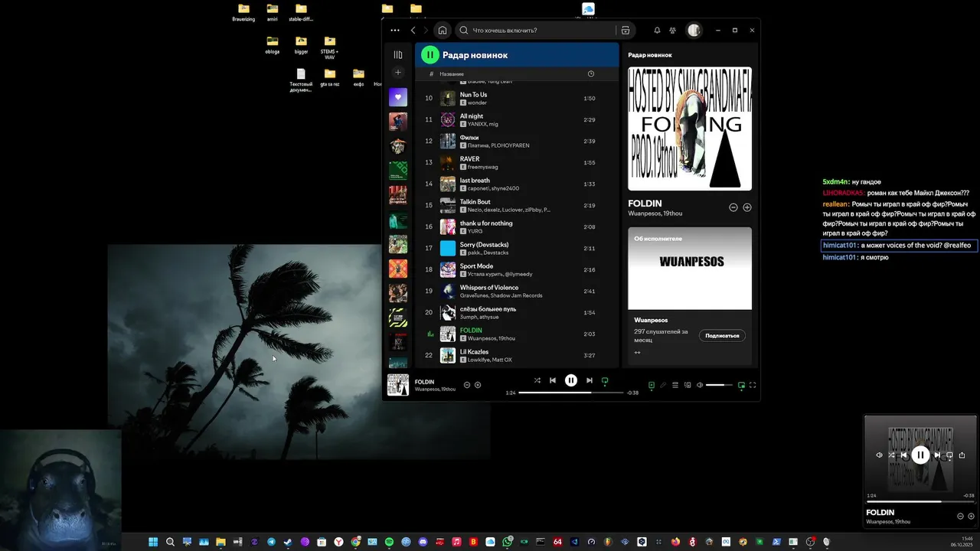Select track Sorry (Devstacks)

[x=517, y=248]
